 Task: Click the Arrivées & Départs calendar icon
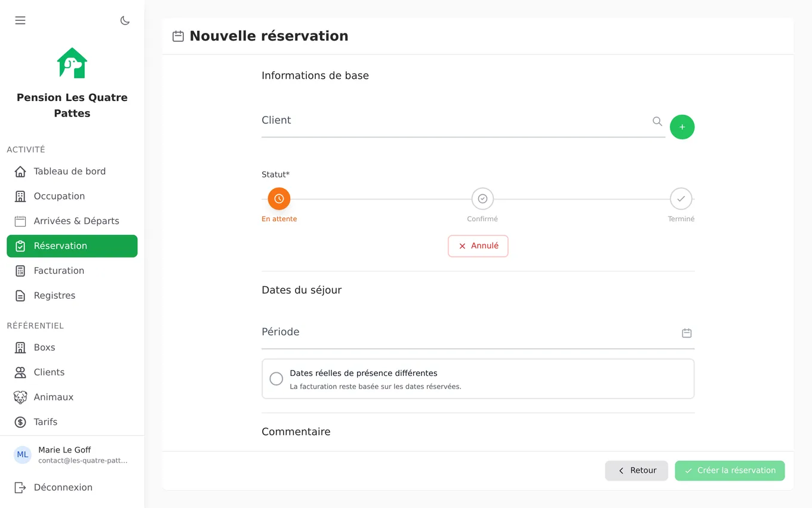click(x=20, y=221)
